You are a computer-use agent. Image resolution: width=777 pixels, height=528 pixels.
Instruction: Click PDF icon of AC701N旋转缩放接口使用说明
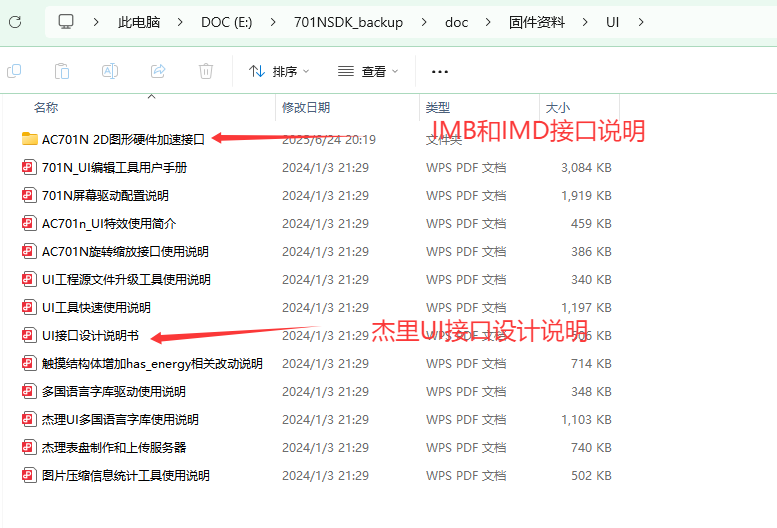[29, 251]
